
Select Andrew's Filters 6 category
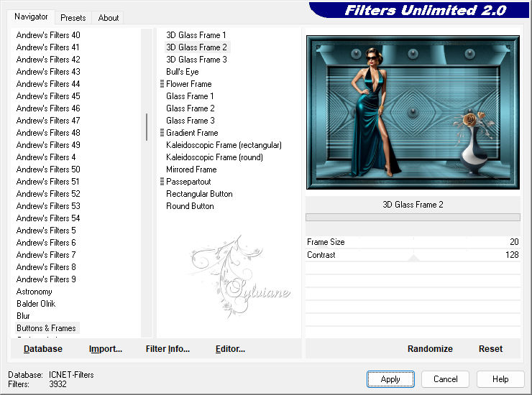[46, 243]
